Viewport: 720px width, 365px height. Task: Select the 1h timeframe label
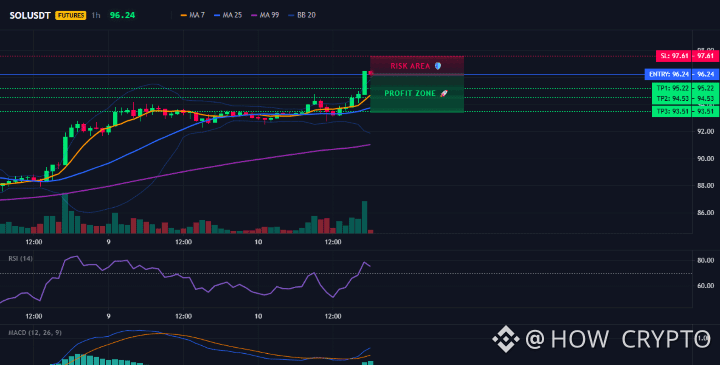(x=96, y=15)
